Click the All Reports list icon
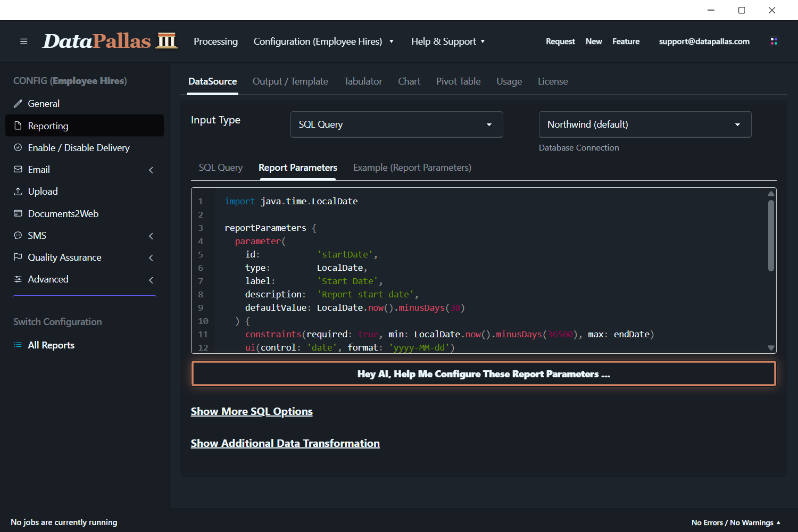The image size is (798, 532). tap(18, 345)
